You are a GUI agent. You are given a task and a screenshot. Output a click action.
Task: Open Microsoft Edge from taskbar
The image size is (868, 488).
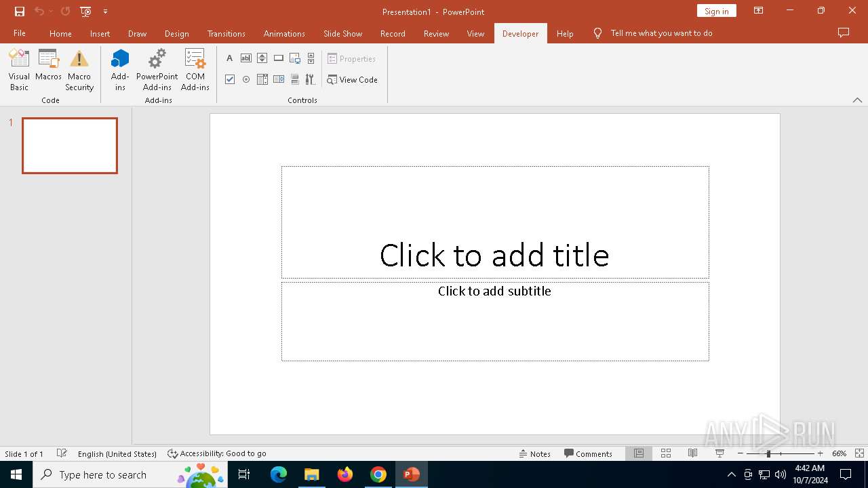point(279,474)
